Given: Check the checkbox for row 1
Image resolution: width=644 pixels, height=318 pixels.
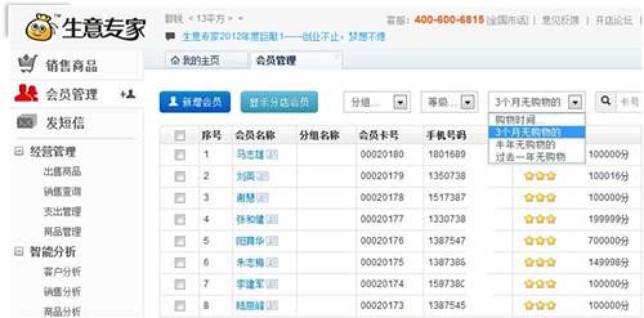Looking at the screenshot, I should pyautogui.click(x=180, y=154).
